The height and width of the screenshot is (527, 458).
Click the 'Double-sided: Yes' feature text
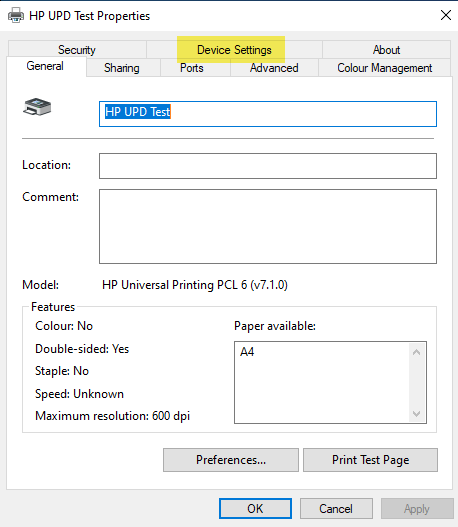(82, 349)
